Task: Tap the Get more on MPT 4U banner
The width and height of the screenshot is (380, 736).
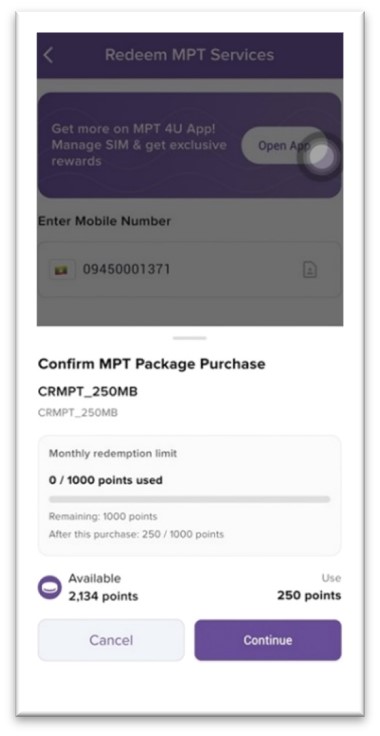Action: 190,145
